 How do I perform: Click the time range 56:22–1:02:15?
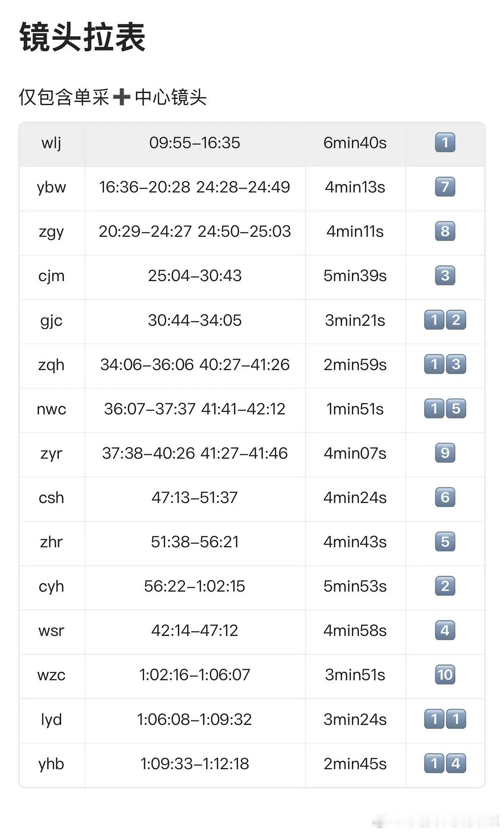(x=195, y=586)
